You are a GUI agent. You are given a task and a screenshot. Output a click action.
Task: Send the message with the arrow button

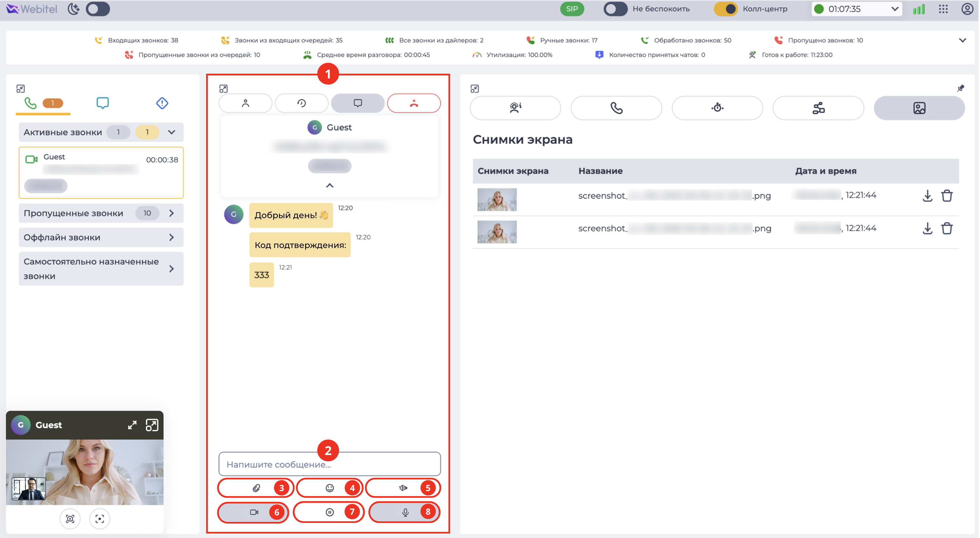403,488
